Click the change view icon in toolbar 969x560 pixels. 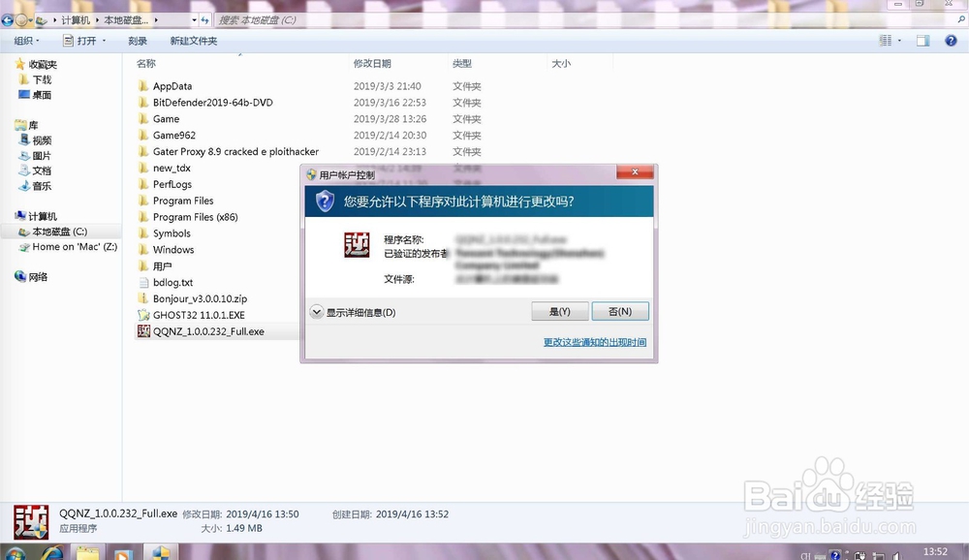[886, 41]
